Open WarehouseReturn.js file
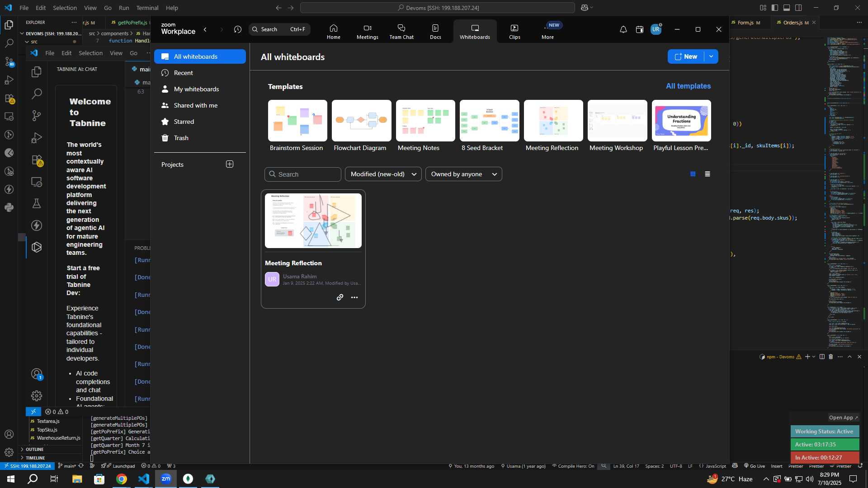868x488 pixels. 58,438
